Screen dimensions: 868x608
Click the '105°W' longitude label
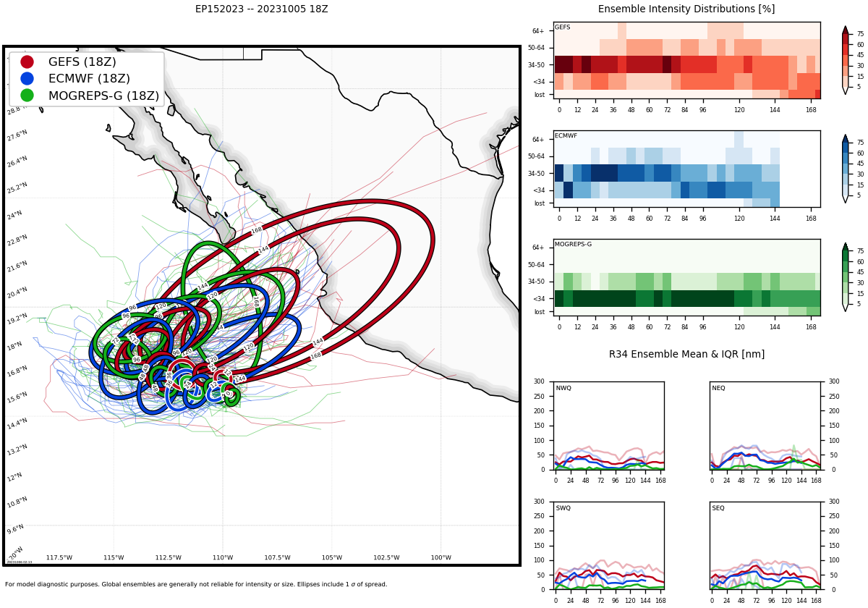pos(332,558)
